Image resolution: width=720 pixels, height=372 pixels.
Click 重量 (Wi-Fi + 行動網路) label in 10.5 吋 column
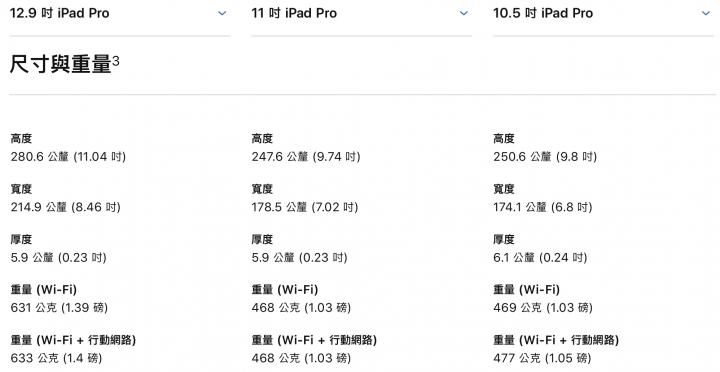556,340
